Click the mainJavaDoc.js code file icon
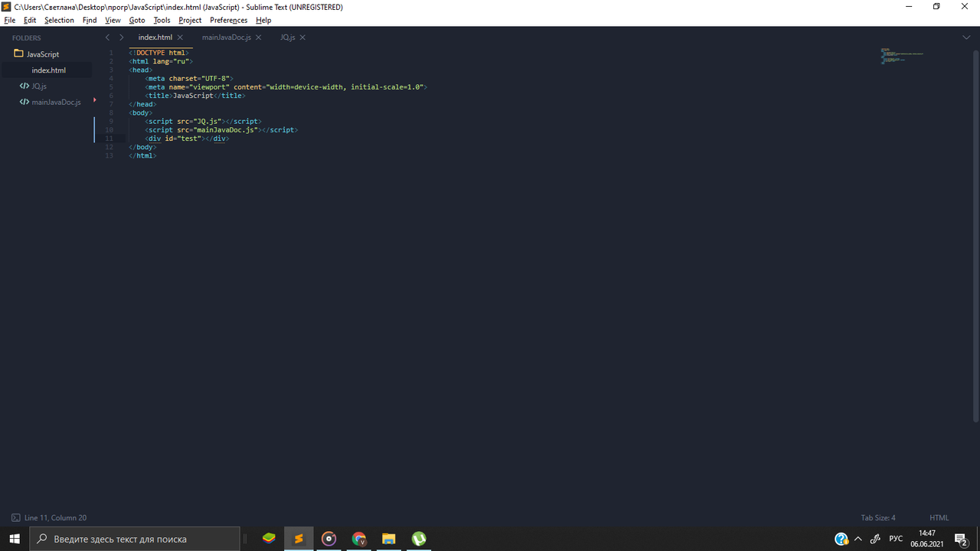Screen dimensions: 980x551 point(24,102)
